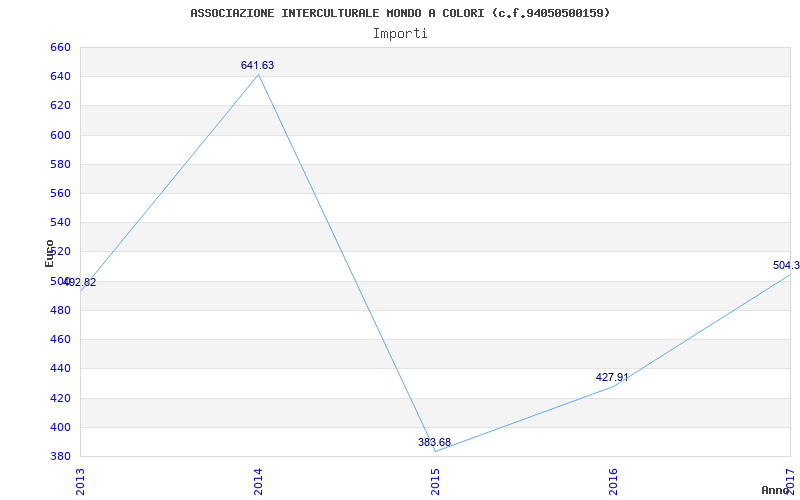Select data label 383.68
Screen dimensions: 800x500
coord(435,442)
